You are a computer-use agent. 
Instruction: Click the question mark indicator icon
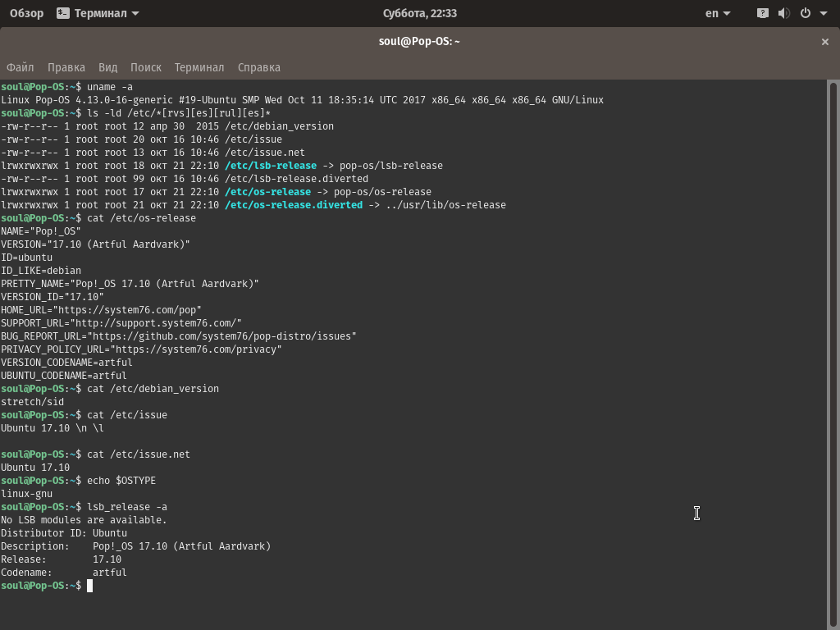coord(763,13)
